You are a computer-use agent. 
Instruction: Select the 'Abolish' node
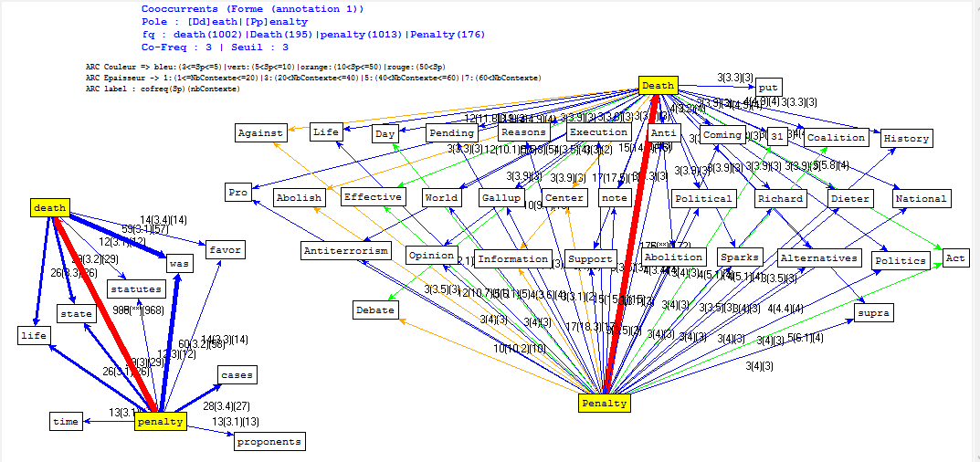[x=300, y=197]
